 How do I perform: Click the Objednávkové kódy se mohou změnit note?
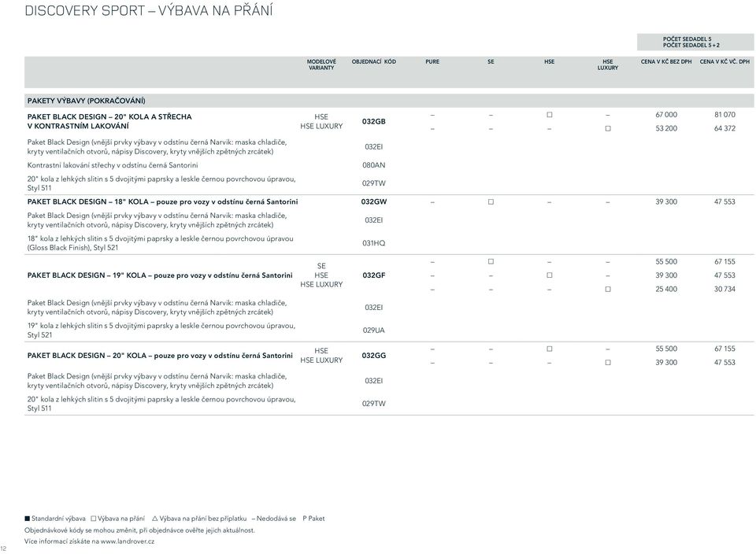pyautogui.click(x=140, y=530)
